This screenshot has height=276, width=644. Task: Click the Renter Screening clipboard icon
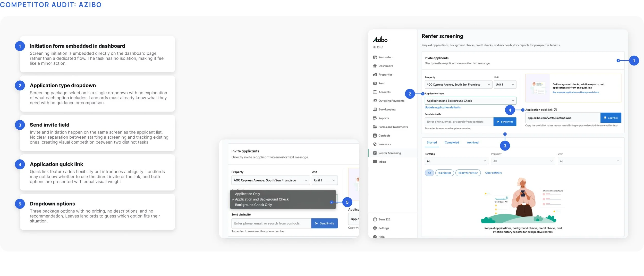pos(375,153)
